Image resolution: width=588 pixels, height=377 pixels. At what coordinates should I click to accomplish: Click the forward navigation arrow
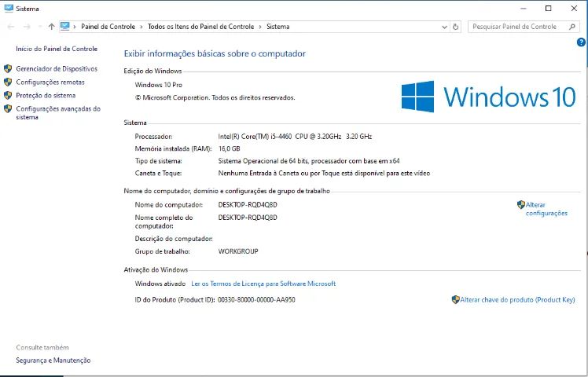coord(27,27)
